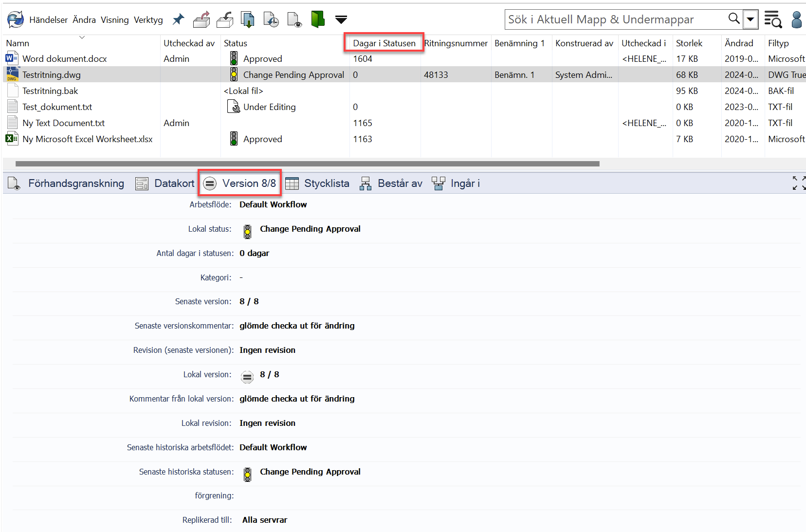The image size is (806, 532).
Task: Click the document preview eye icon
Action: coord(294,19)
